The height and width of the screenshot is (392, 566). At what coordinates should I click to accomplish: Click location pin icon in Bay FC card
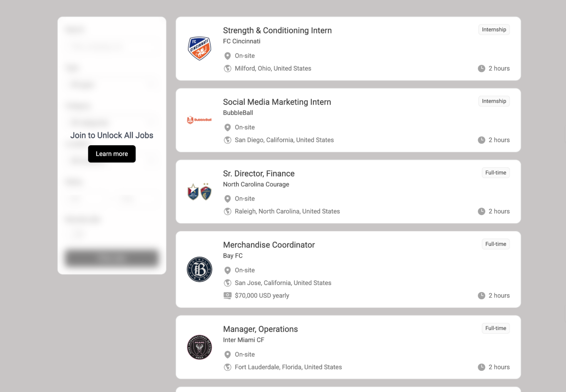coord(228,270)
